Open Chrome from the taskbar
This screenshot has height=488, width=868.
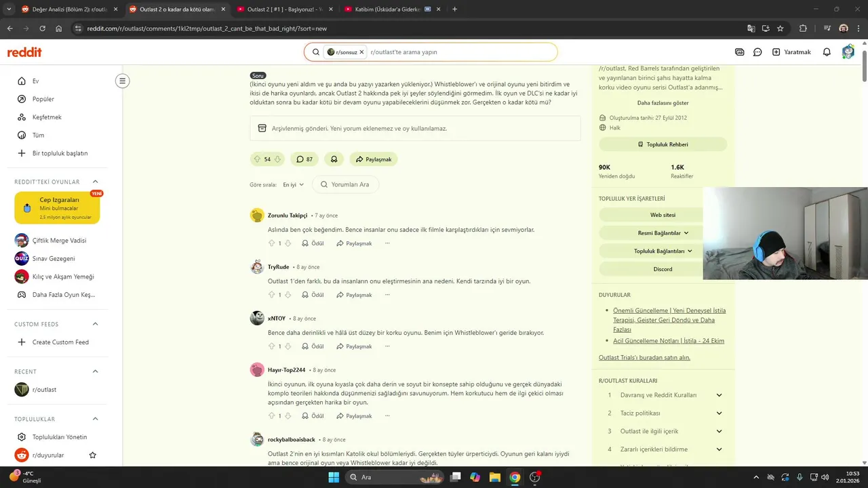[515, 477]
